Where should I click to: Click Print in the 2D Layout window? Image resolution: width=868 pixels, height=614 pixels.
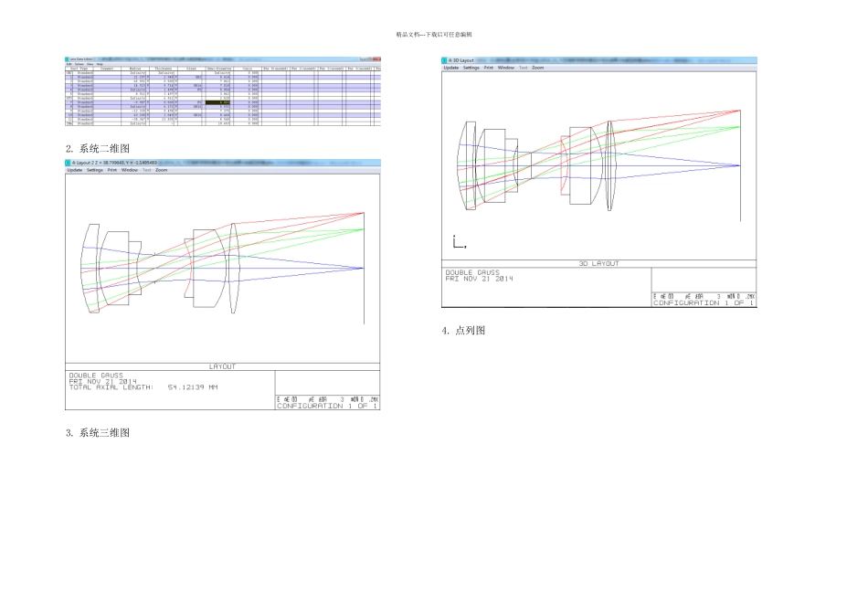112,171
